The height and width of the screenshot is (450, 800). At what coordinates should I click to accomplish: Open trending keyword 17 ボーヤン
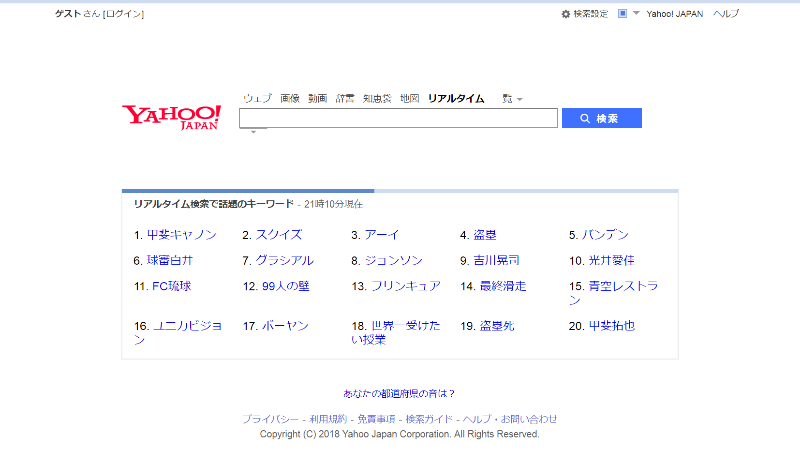285,326
